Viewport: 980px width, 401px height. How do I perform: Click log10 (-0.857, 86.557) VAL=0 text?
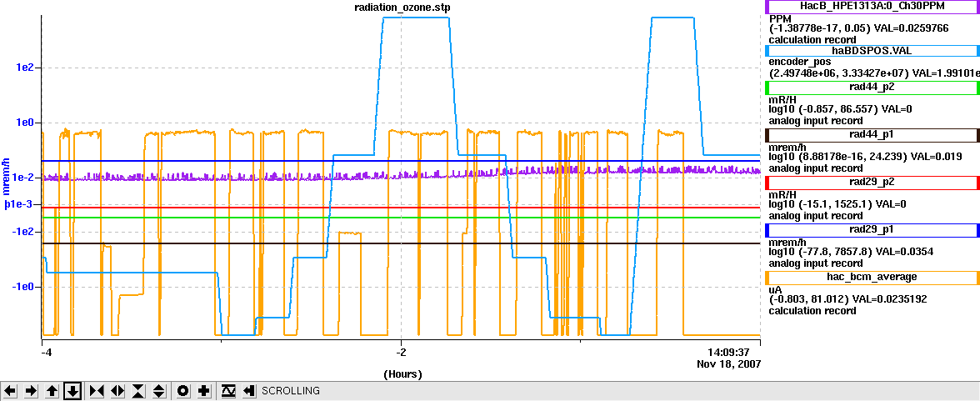[x=840, y=109]
